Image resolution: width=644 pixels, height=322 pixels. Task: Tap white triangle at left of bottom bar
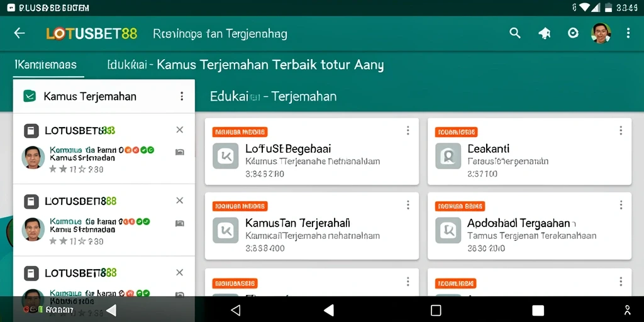click(x=111, y=310)
